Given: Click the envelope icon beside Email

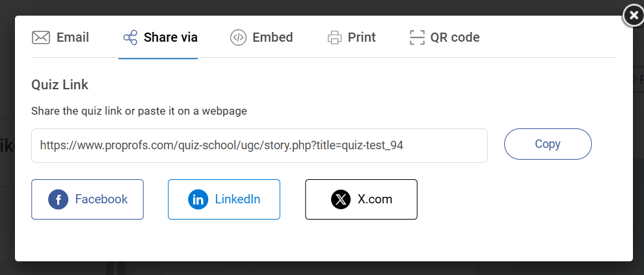Looking at the screenshot, I should [x=41, y=37].
